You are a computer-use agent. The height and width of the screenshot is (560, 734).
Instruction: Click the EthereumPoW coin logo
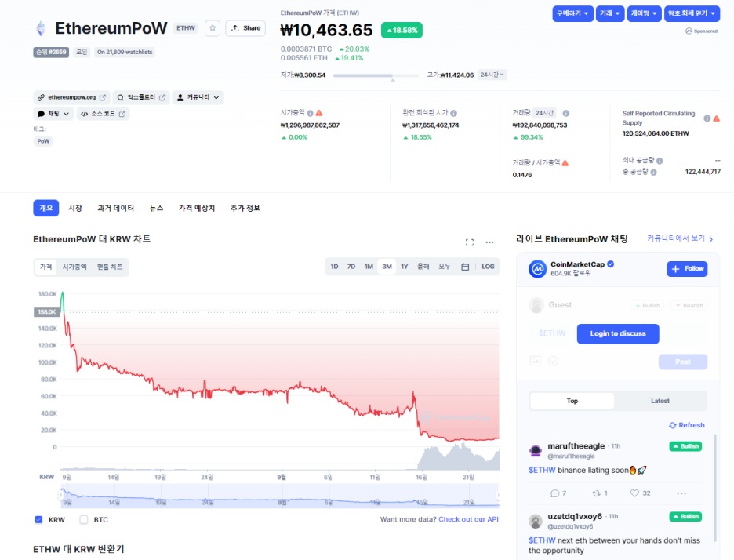click(x=42, y=28)
